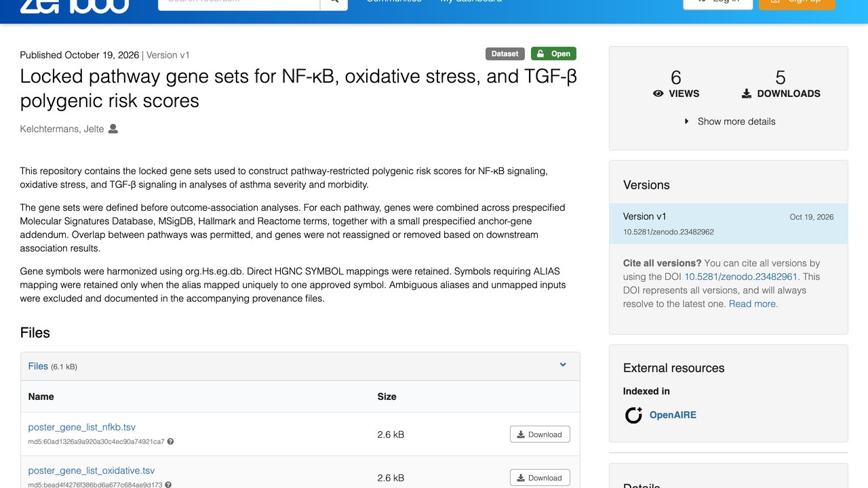Click the Name column header
Screen dimensions: 868x488
tap(41, 396)
